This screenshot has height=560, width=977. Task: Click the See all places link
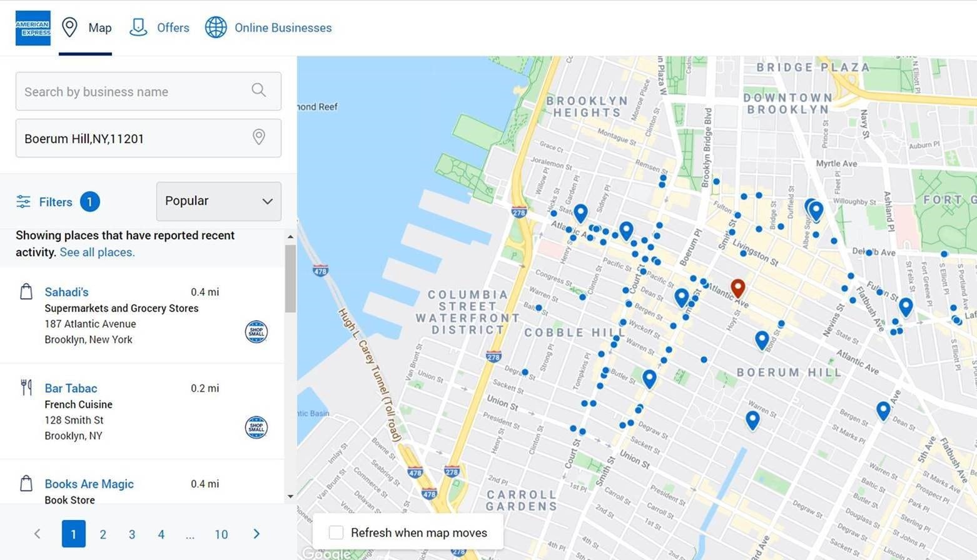point(97,252)
